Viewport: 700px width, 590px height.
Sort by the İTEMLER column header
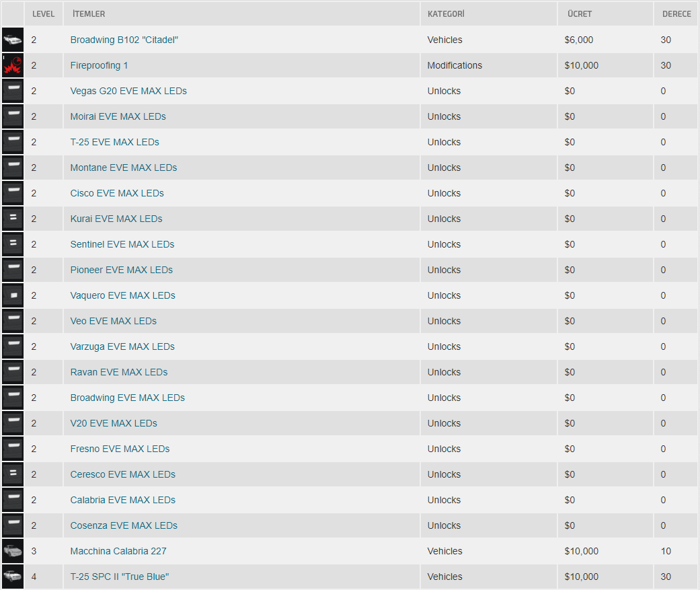pos(88,14)
